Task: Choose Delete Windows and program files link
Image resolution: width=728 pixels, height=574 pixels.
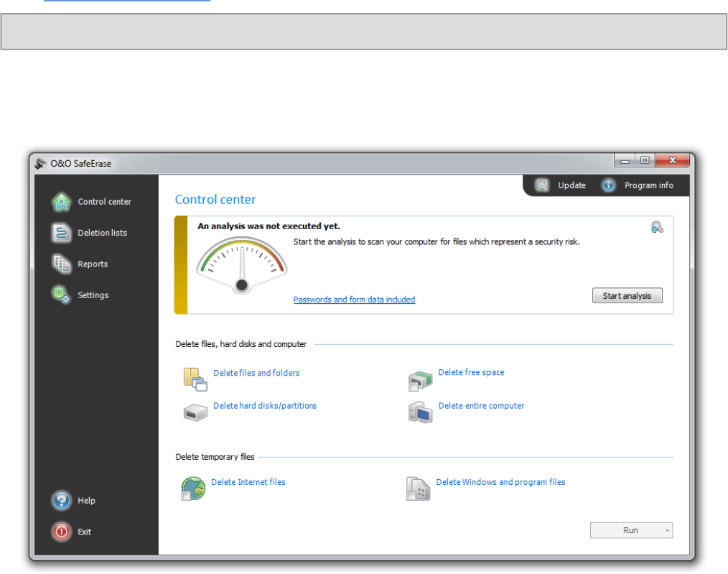Action: [x=500, y=482]
